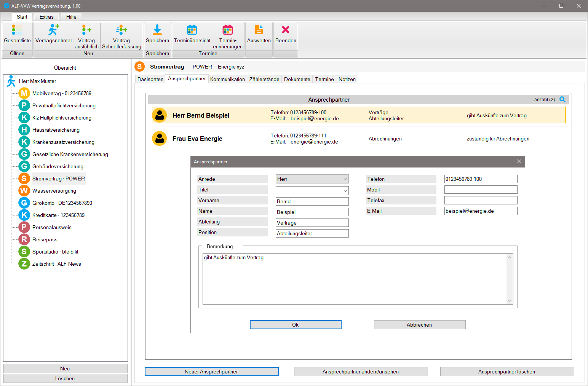
Task: Open the Zählerstände tab
Action: [x=264, y=79]
